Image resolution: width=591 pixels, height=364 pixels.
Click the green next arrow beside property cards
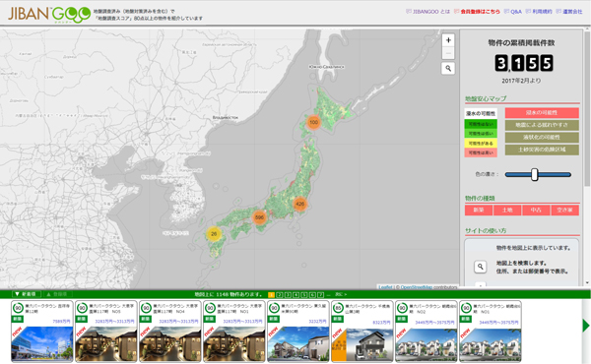586,326
